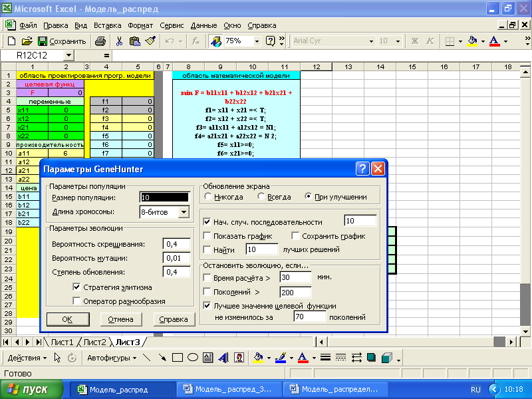
Task: Click the 3-D effects icon
Action: (387, 358)
